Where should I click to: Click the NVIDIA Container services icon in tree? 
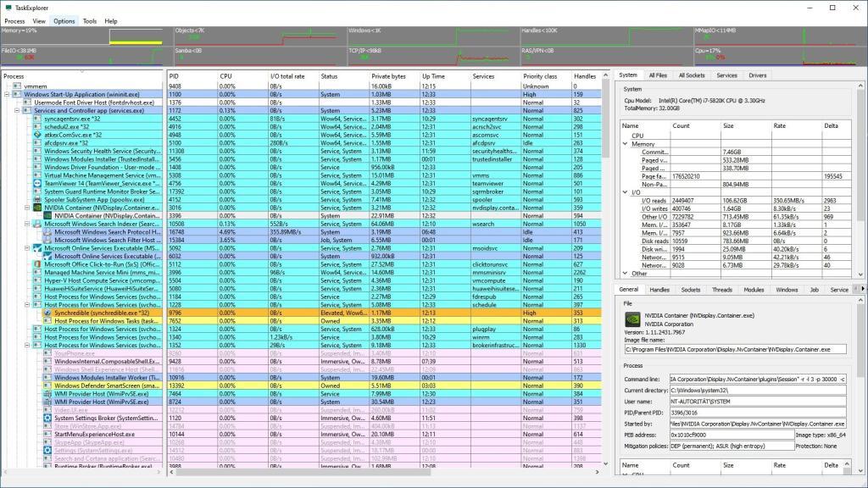37,208
